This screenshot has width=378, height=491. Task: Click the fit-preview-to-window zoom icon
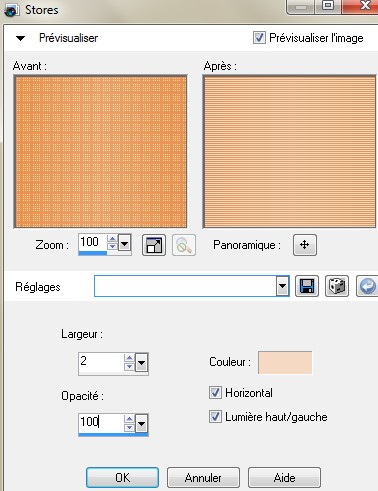point(154,245)
